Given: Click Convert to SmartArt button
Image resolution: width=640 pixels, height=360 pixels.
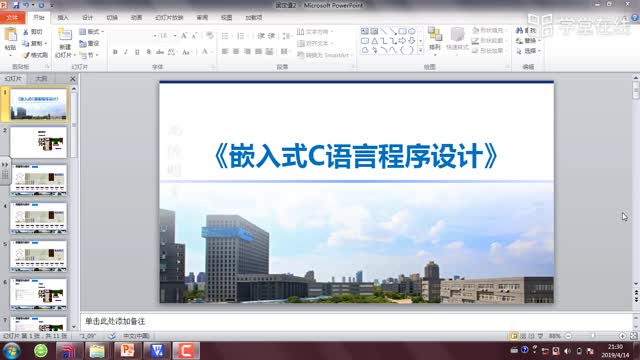Looking at the screenshot, I should pyautogui.click(x=324, y=55).
